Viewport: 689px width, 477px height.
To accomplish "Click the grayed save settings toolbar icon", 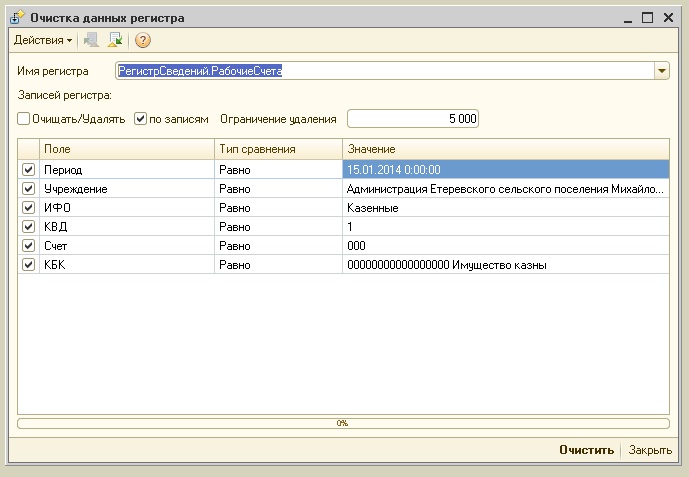I will [x=91, y=40].
